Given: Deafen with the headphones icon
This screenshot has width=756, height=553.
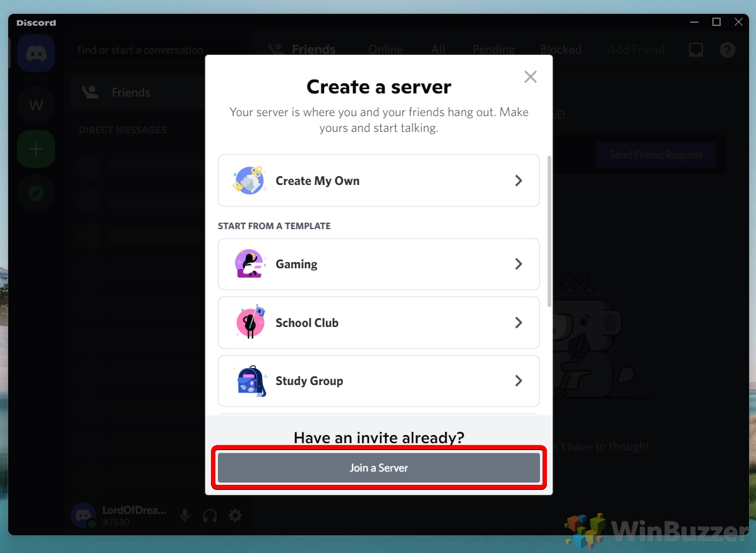Looking at the screenshot, I should pyautogui.click(x=210, y=515).
